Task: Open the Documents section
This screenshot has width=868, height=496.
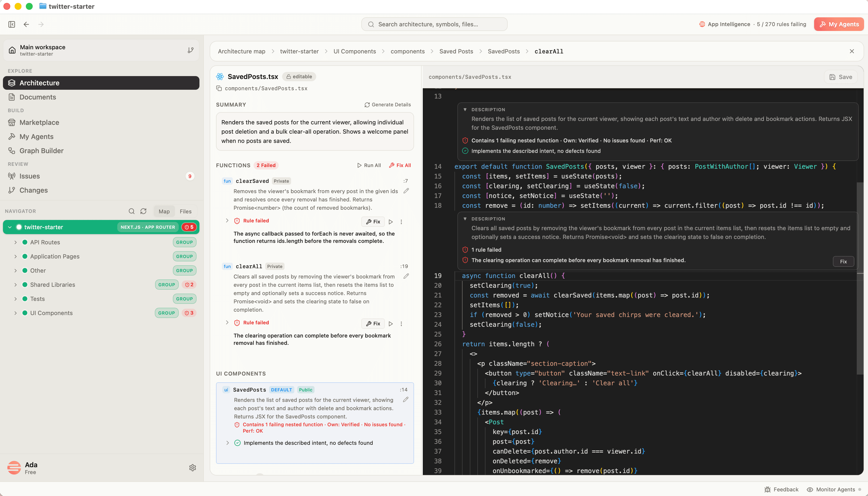Action: [x=101, y=97]
